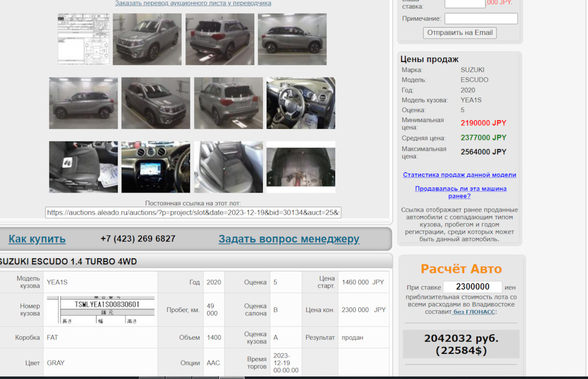Click the auction time '2023-12-19 00:00:00'

[286, 363]
